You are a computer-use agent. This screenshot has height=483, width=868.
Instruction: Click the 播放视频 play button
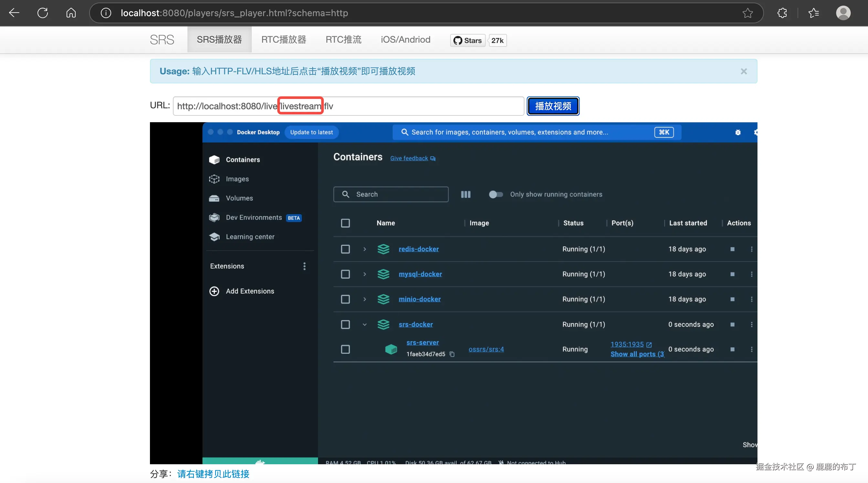tap(553, 106)
